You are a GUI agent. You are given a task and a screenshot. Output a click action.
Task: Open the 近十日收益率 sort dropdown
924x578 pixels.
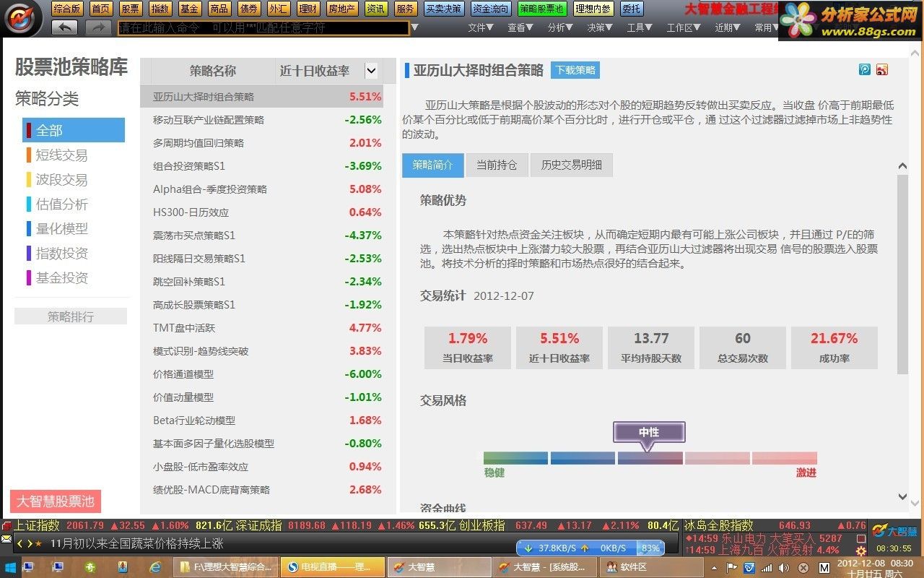371,71
